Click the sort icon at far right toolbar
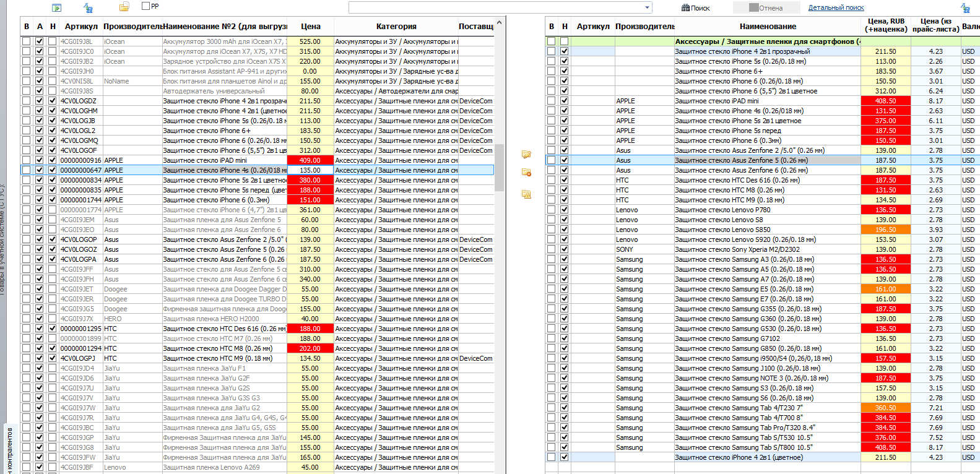The image size is (980, 474). pyautogui.click(x=965, y=7)
